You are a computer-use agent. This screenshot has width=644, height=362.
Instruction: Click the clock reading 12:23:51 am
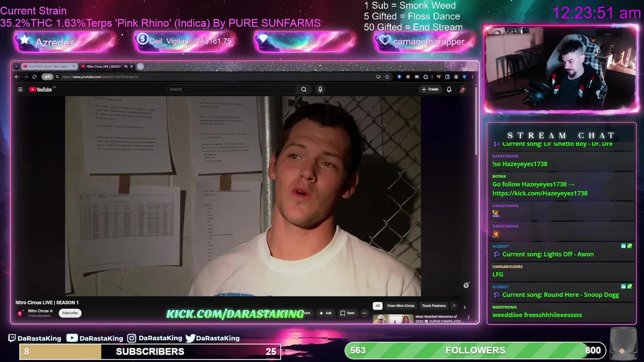[x=597, y=13]
